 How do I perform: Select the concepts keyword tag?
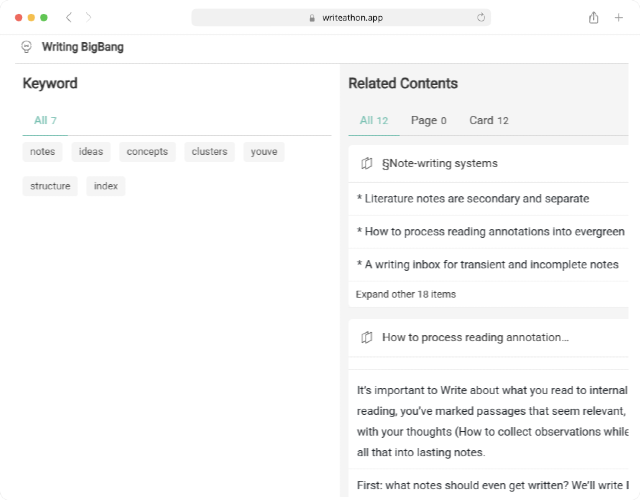(x=147, y=152)
